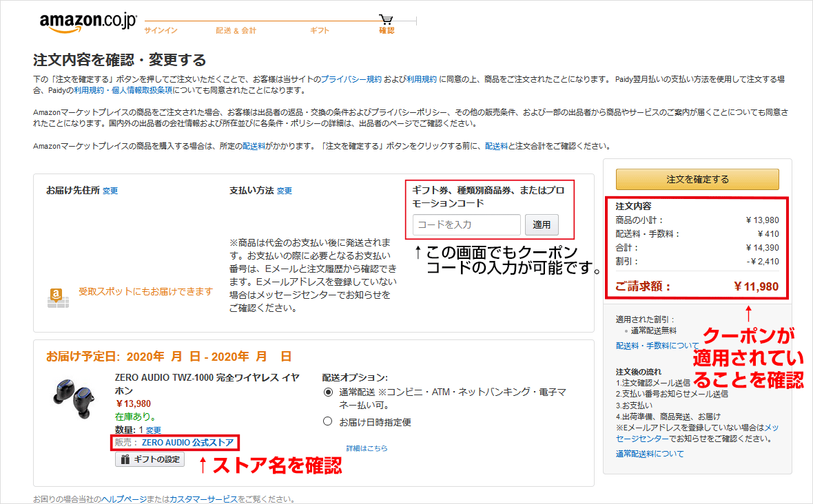Click the gift box icon in ギフトの設定
Image resolution: width=813 pixels, height=504 pixels.
tap(125, 459)
